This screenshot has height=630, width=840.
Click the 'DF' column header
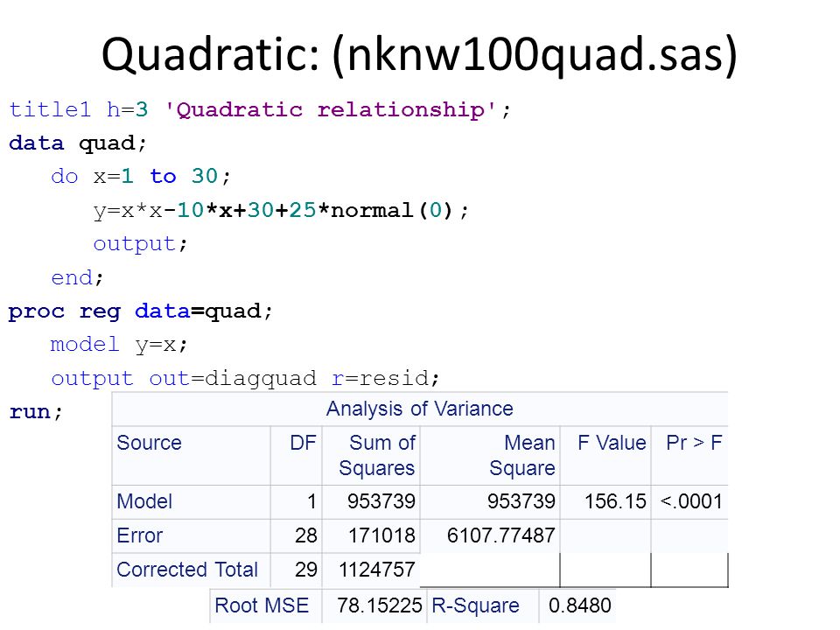pyautogui.click(x=304, y=443)
